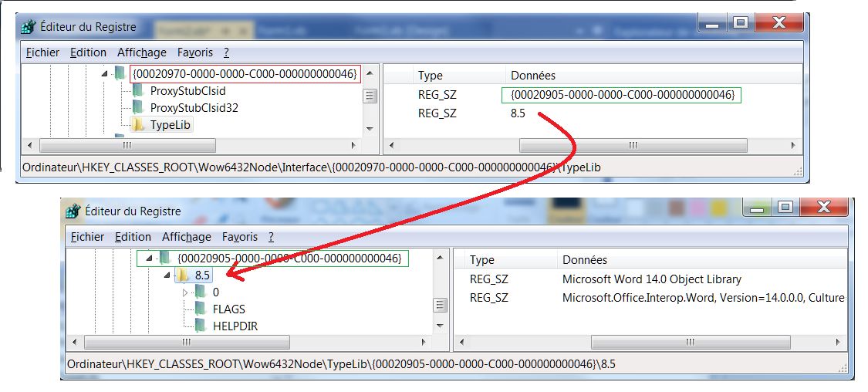Viewport: 868px width, 392px height.
Task: Select the {00020970-0000-0000-C000-000000000046} key
Action: tap(245, 73)
